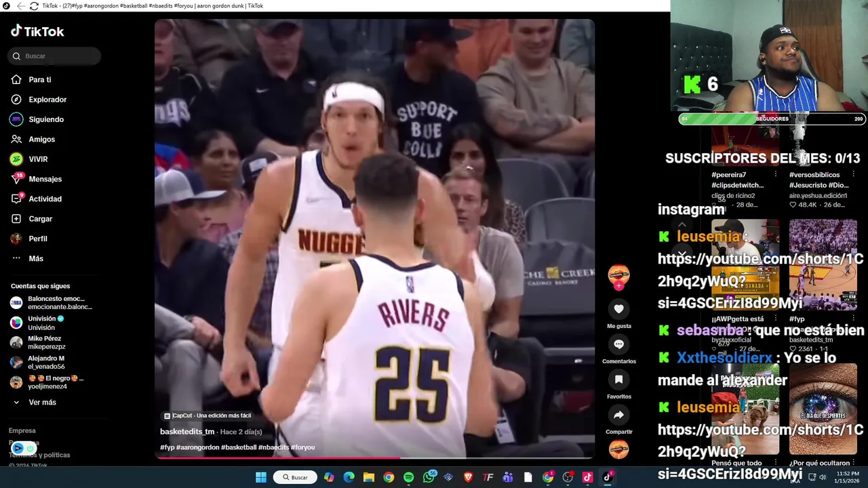
Task: Open Brave browser from taskbar
Action: pos(468,477)
